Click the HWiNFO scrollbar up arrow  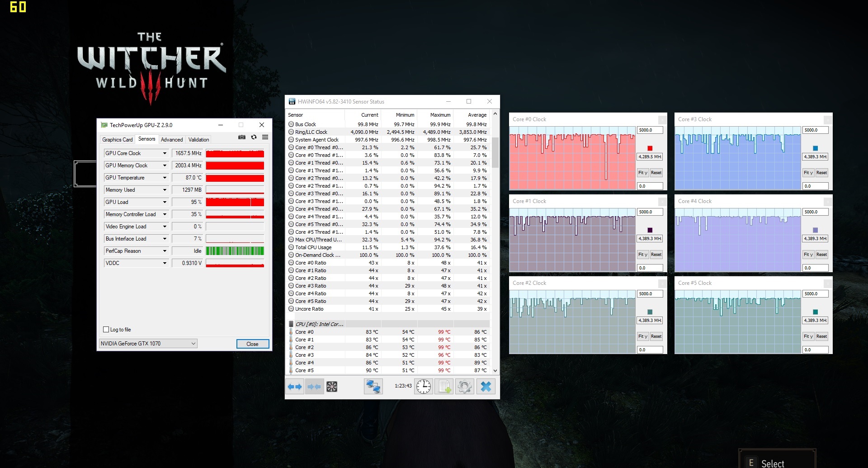click(x=495, y=114)
